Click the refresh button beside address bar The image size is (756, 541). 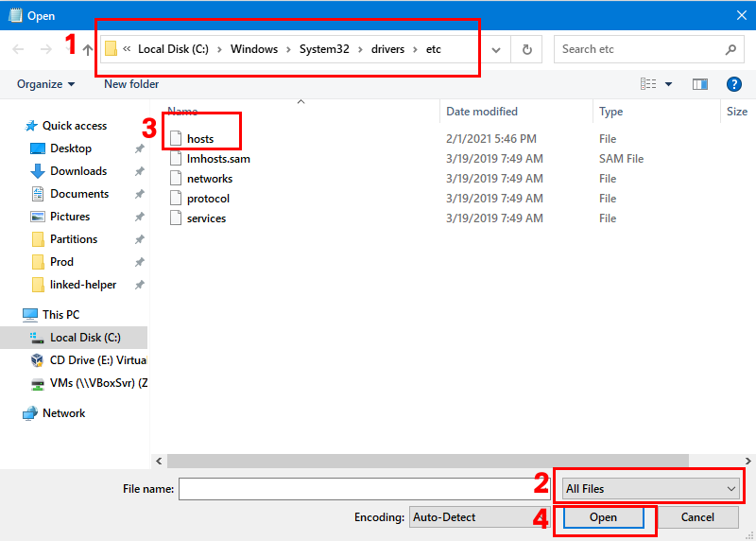coord(526,49)
